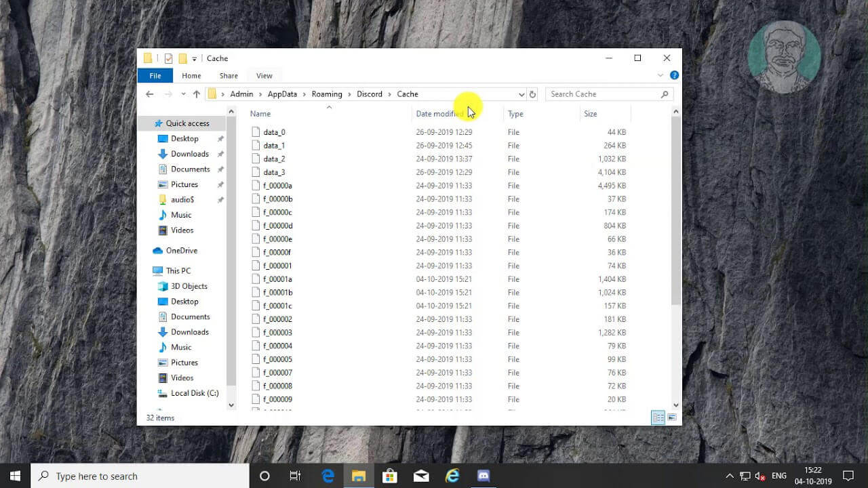
Task: Open the File menu
Action: click(155, 76)
